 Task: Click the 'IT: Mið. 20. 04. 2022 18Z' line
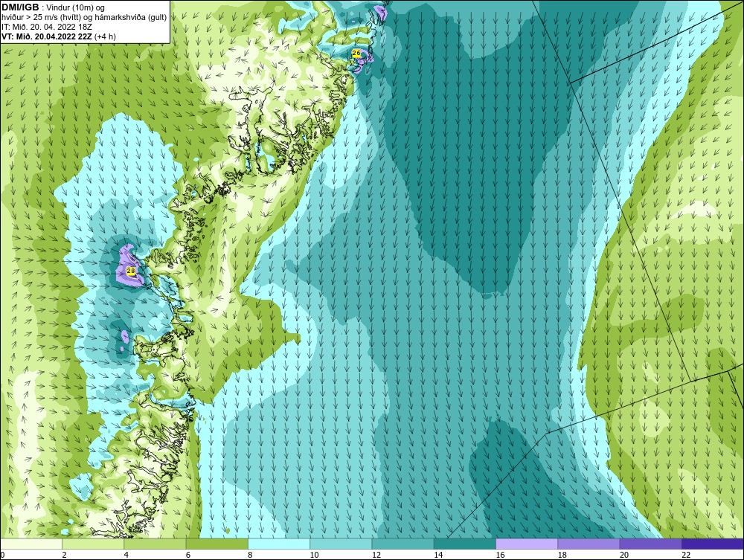pos(46,27)
